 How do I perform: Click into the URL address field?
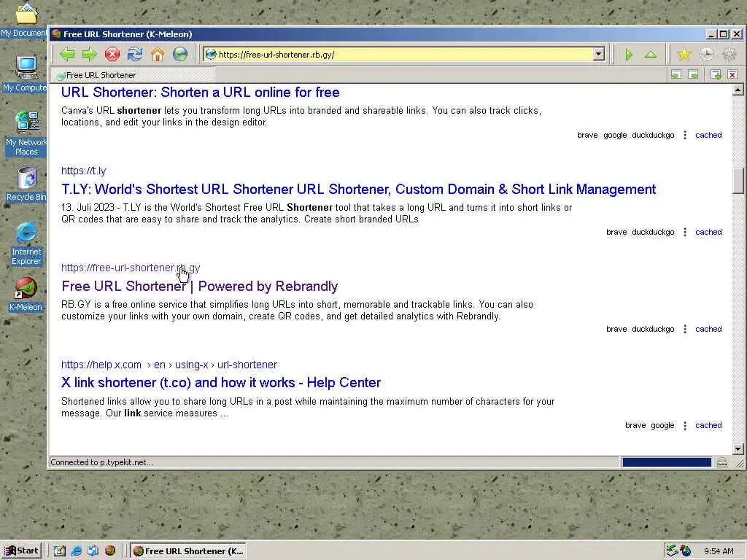[405, 54]
